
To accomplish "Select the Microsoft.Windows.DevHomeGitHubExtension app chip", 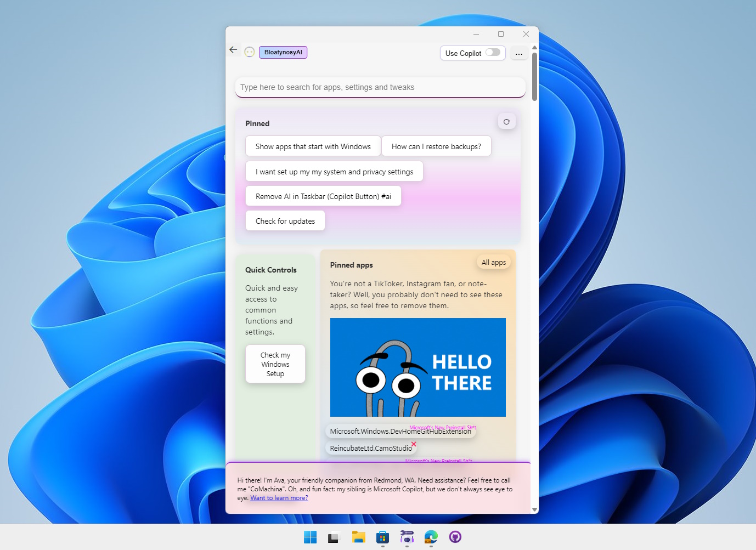I will tap(400, 432).
